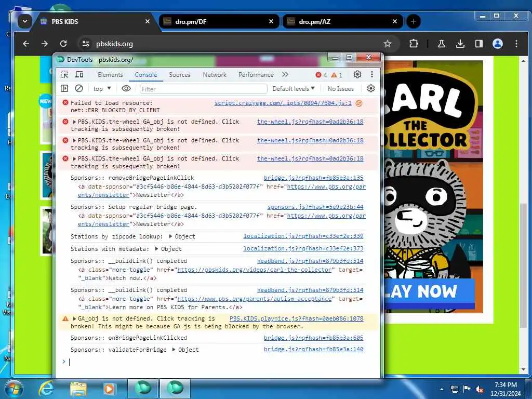Screen dimensions: 532x399
Task: Open the Elements panel tab
Action: pos(110,75)
